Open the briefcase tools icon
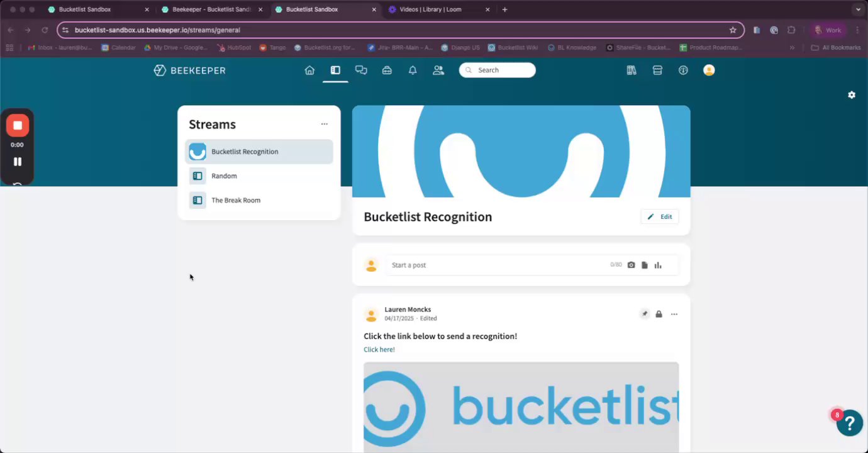The height and width of the screenshot is (453, 868). pos(387,70)
